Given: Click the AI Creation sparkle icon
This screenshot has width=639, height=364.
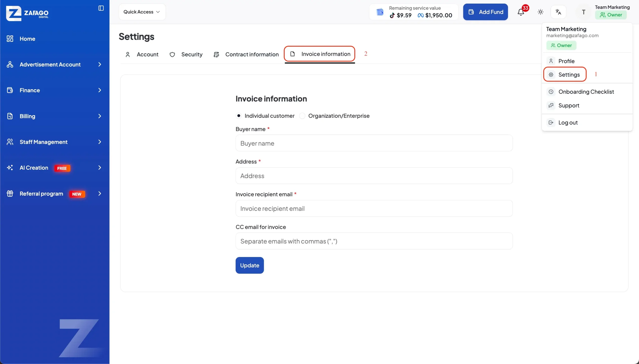Looking at the screenshot, I should [10, 168].
